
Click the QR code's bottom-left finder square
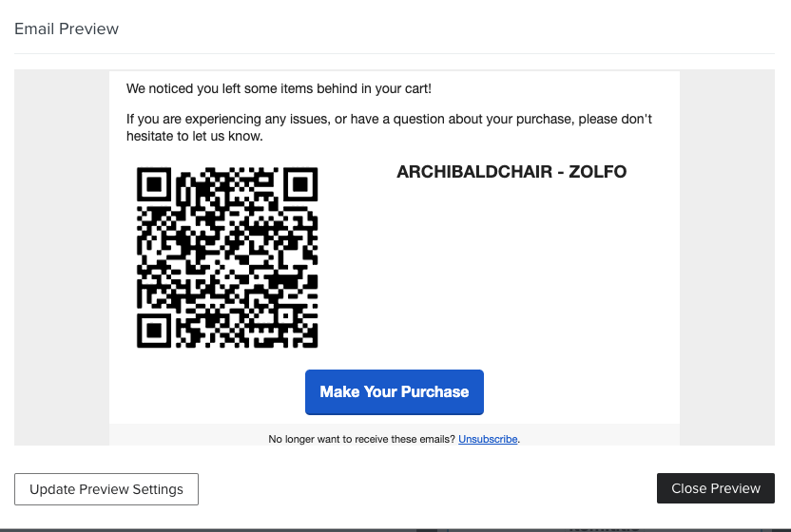pos(154,331)
